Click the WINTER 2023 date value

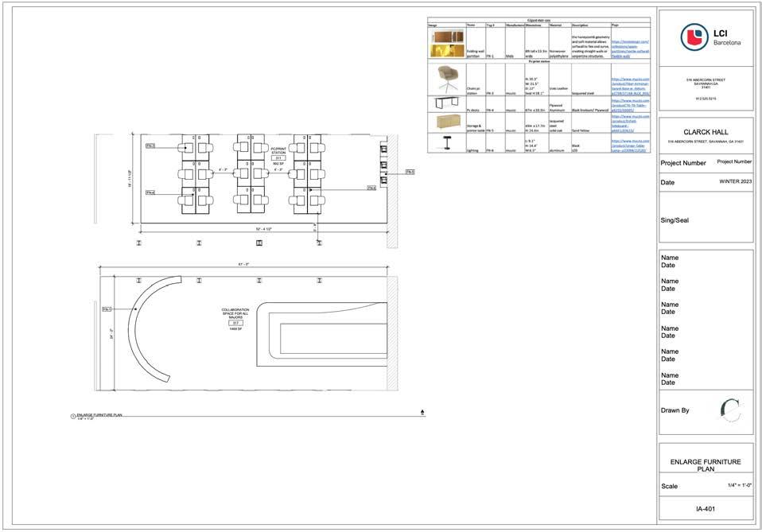[735, 181]
